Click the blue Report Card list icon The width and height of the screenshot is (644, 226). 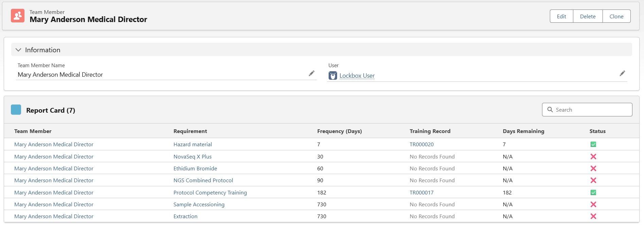[16, 110]
